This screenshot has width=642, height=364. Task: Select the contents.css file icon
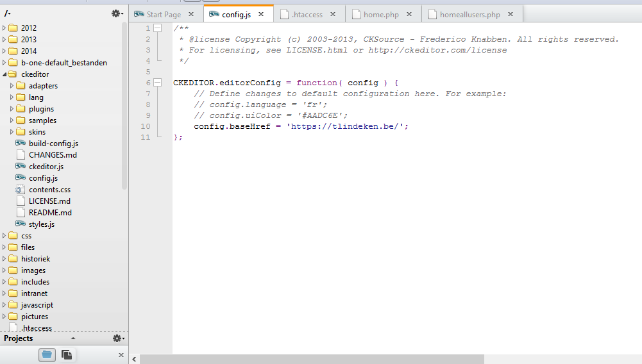point(21,190)
